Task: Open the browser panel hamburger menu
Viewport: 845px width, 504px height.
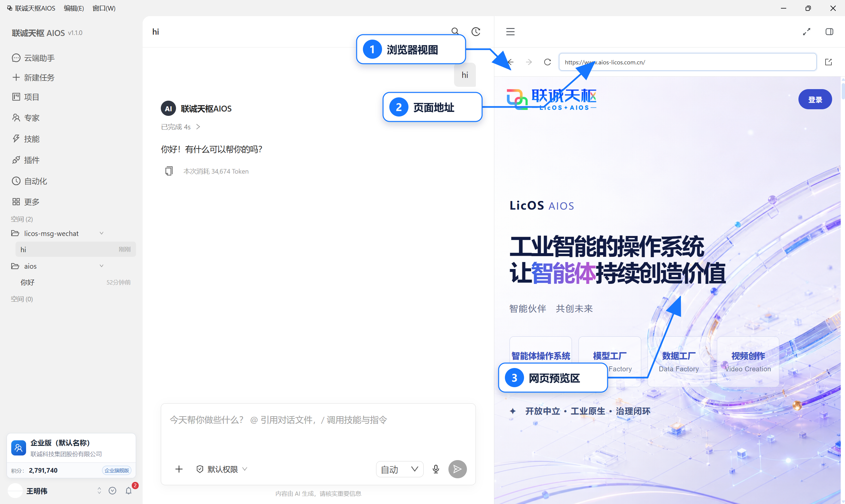Action: click(x=510, y=32)
